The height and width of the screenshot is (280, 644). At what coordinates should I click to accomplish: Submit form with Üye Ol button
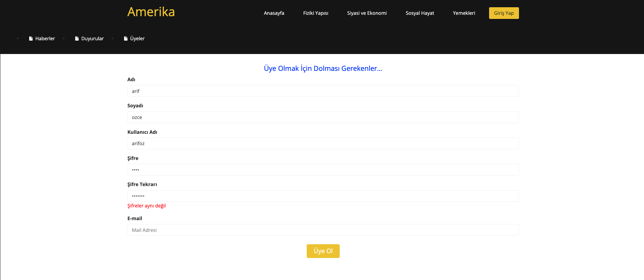(323, 251)
